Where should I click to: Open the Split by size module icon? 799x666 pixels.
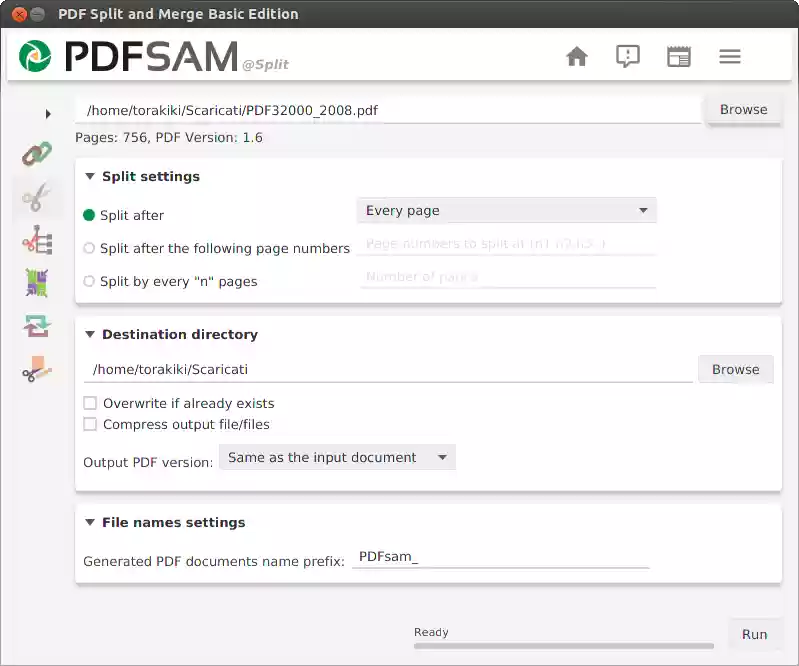pyautogui.click(x=37, y=370)
